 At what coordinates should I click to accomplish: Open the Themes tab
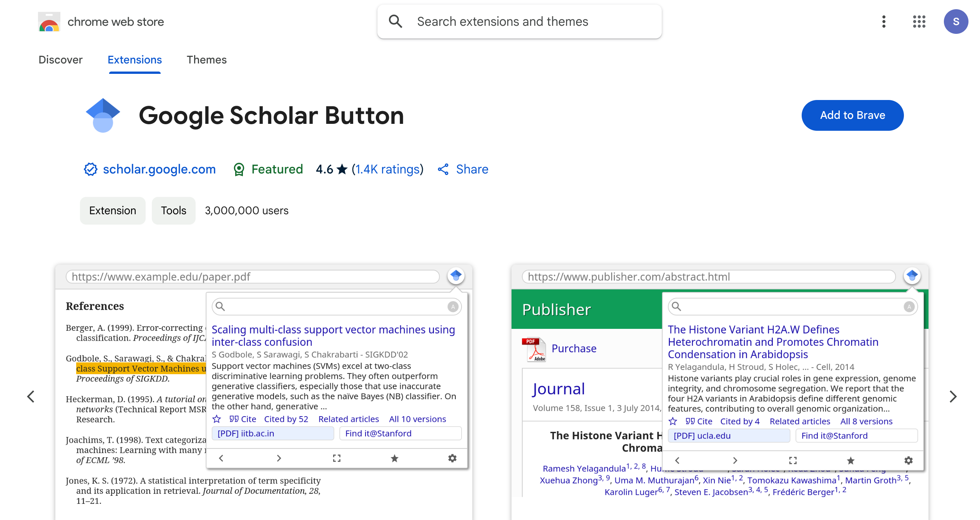click(x=206, y=60)
